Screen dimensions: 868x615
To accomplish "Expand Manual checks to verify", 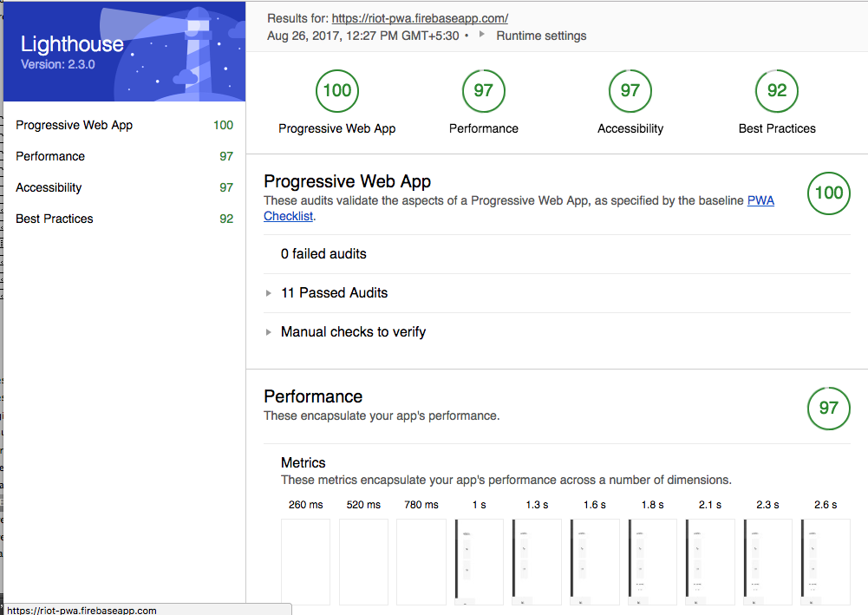I will [x=353, y=332].
